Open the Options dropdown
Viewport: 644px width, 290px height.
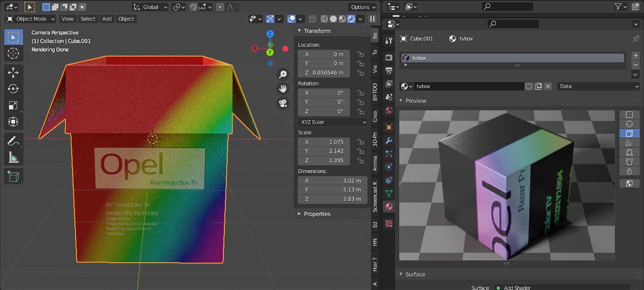pos(363,7)
